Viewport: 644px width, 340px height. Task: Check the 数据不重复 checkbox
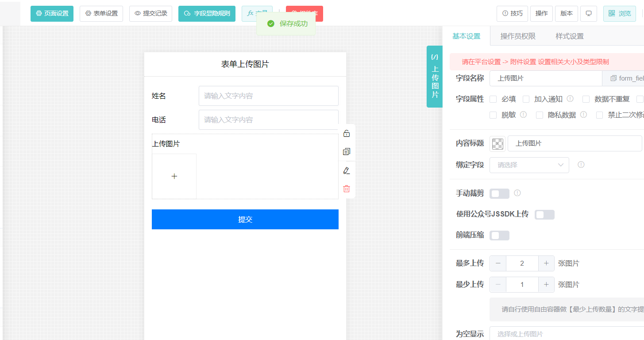pyautogui.click(x=586, y=99)
